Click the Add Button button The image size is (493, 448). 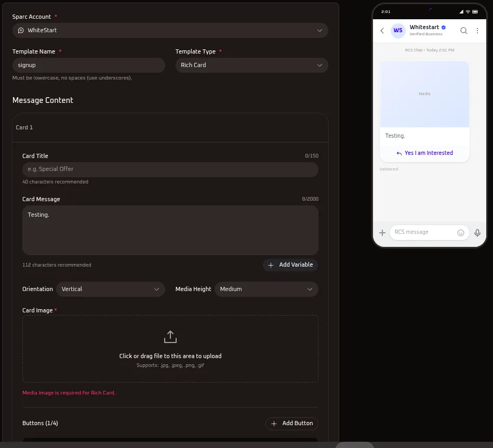(x=292, y=424)
